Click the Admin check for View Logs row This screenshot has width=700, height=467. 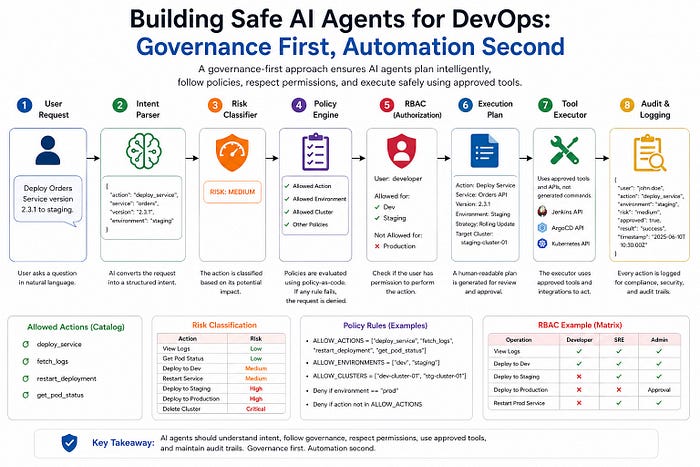pos(659,351)
